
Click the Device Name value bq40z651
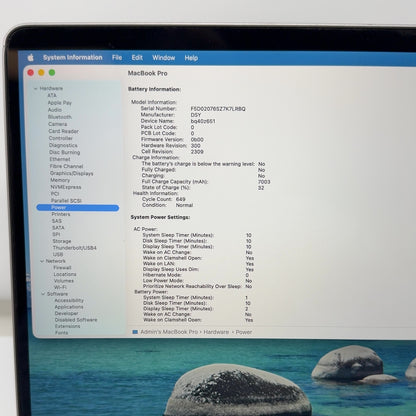point(203,121)
